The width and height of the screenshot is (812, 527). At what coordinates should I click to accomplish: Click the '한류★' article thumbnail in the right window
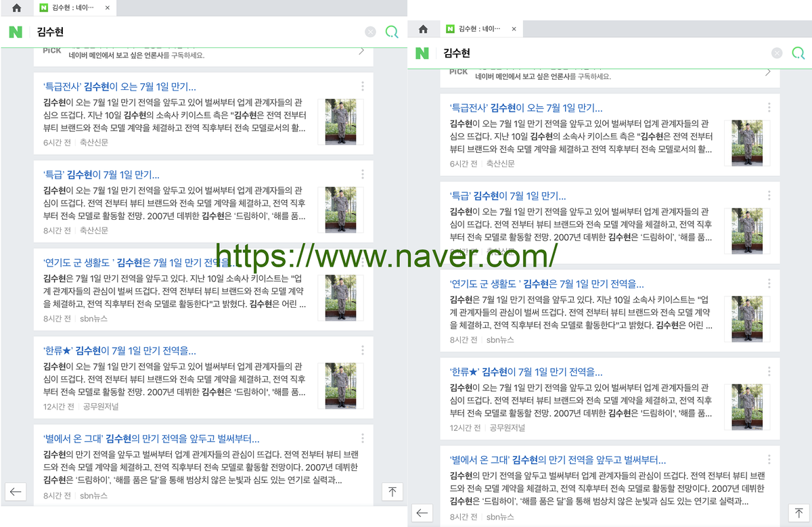(747, 407)
